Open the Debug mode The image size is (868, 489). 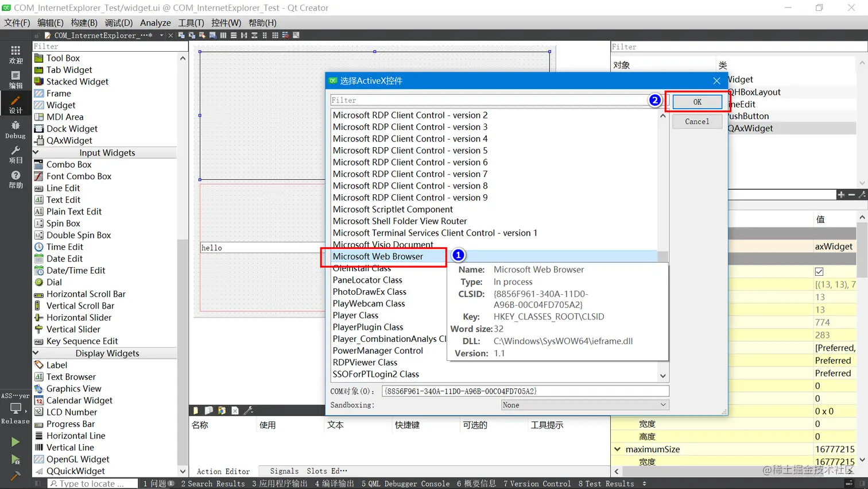(15, 130)
